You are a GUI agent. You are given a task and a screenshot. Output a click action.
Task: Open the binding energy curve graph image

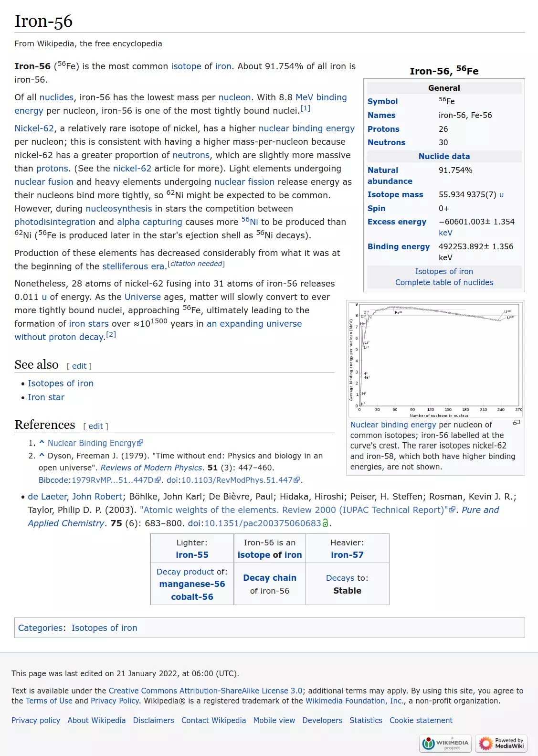click(x=435, y=359)
